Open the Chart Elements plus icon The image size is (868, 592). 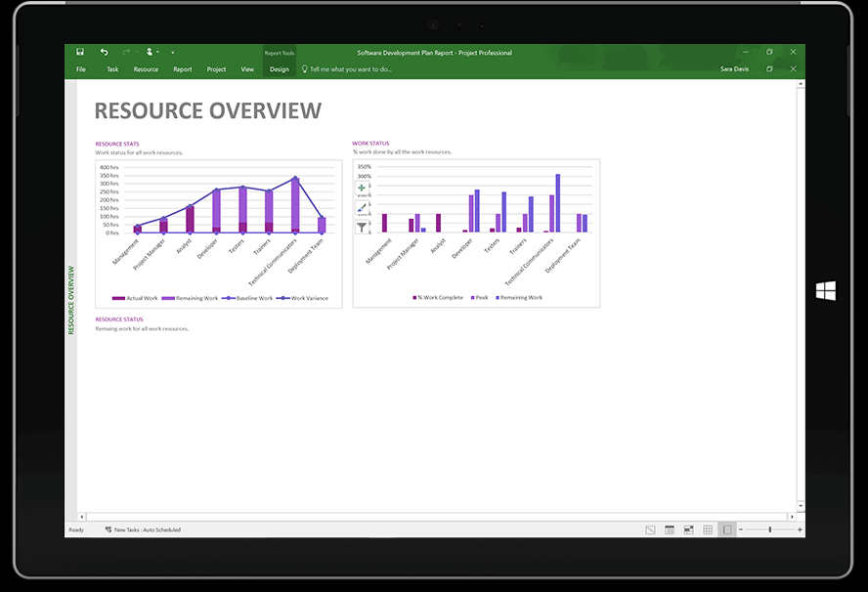point(363,188)
